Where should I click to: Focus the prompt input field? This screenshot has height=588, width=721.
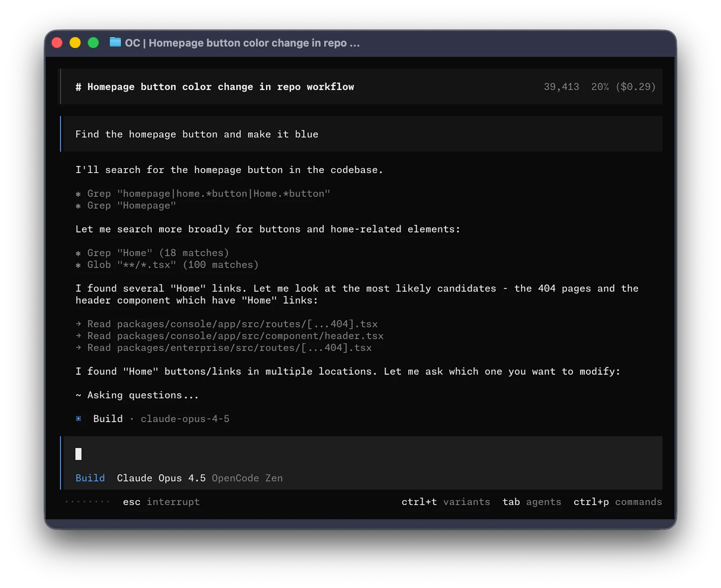coord(363,454)
